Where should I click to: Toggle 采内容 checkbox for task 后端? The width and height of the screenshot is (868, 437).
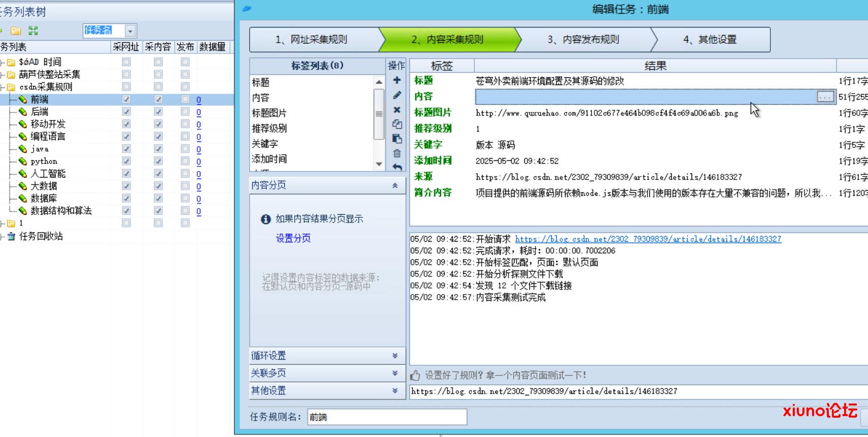click(158, 111)
